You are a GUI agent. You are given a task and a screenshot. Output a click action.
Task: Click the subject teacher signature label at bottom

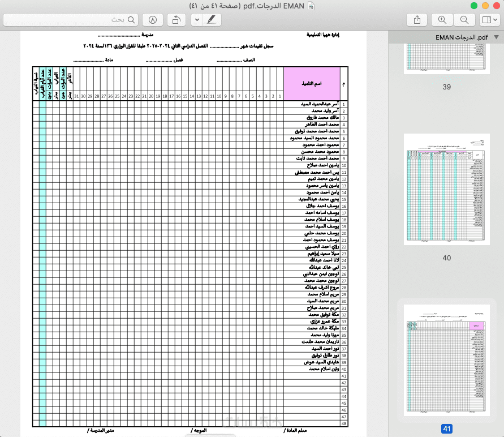click(295, 430)
